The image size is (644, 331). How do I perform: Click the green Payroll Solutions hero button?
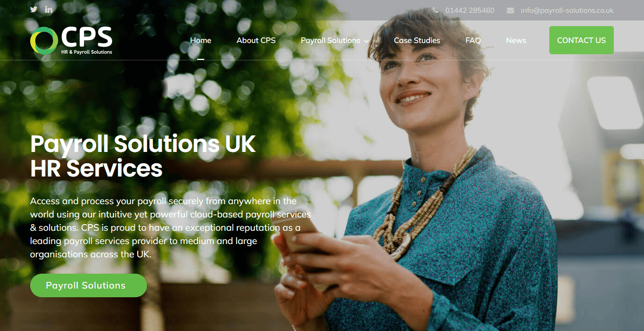coord(89,285)
